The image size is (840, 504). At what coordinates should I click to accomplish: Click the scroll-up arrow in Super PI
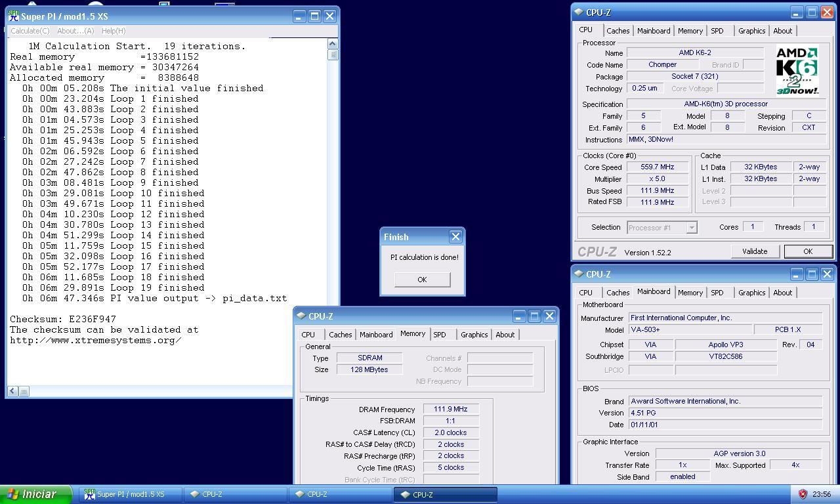pyautogui.click(x=332, y=44)
